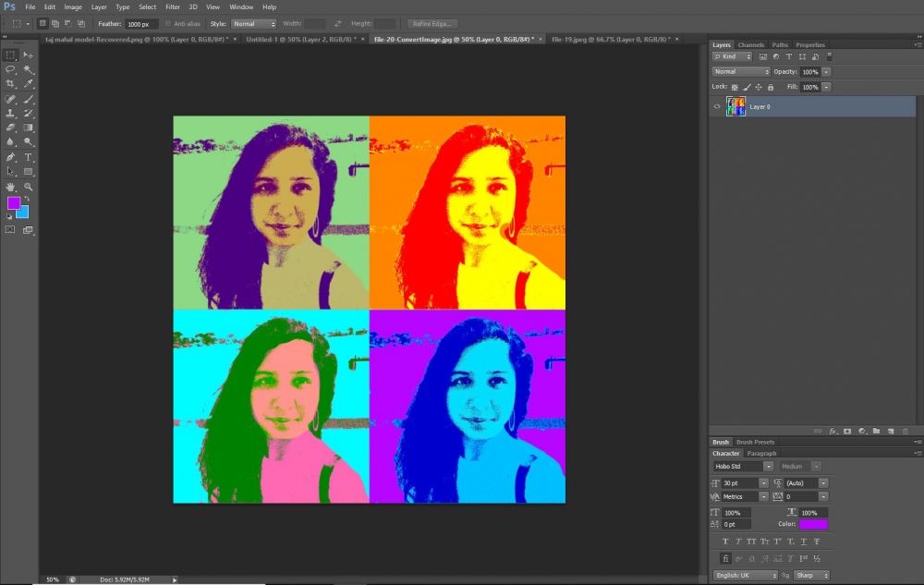Delete layer using the trash icon
The width and height of the screenshot is (924, 585).
click(x=905, y=431)
